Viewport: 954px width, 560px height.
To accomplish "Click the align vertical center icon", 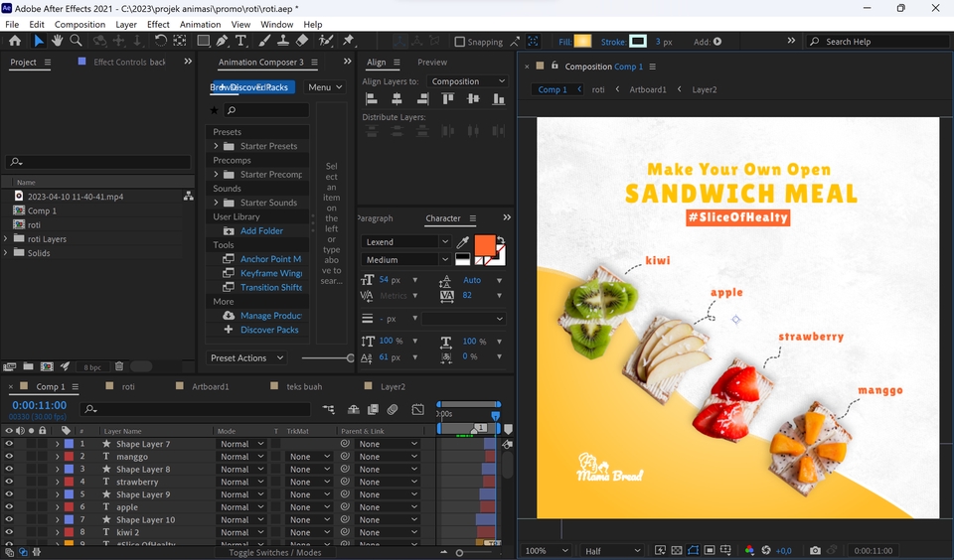I will (x=473, y=98).
